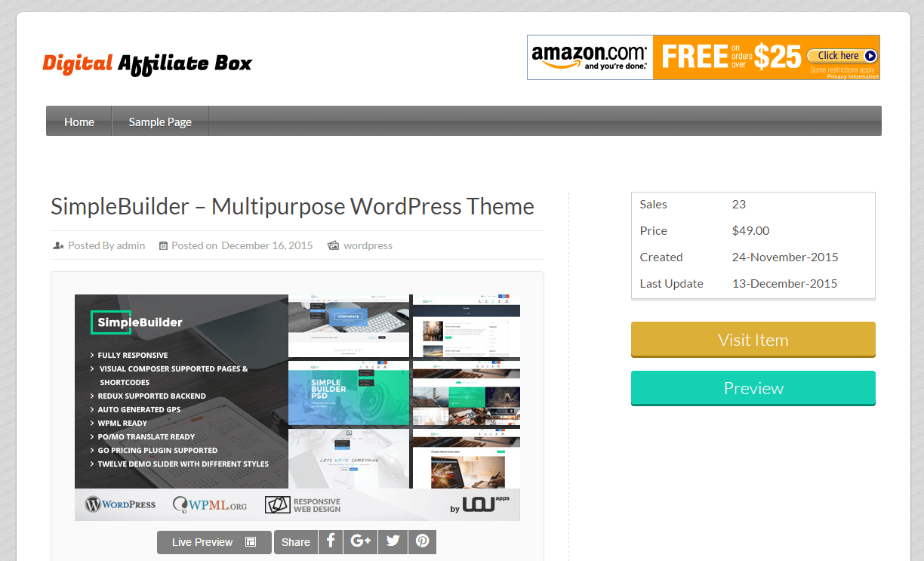
Task: Open the Sample Page menu item
Action: pos(160,122)
